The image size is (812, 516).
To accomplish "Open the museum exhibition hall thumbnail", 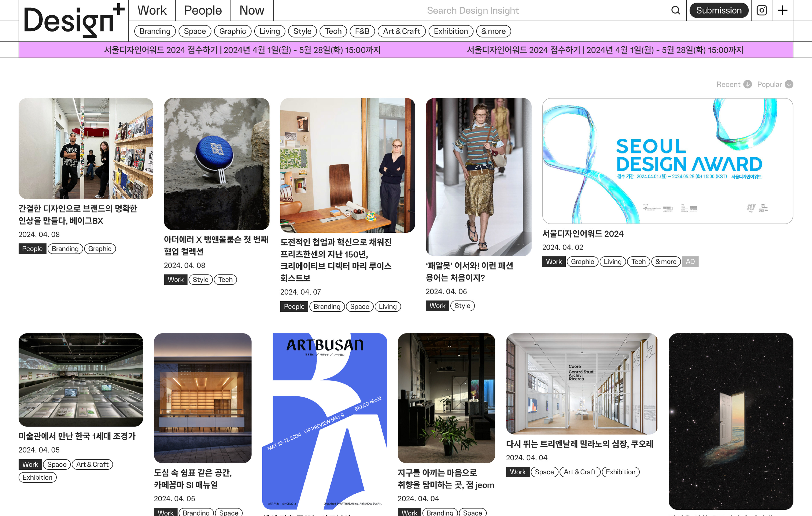I will click(81, 380).
